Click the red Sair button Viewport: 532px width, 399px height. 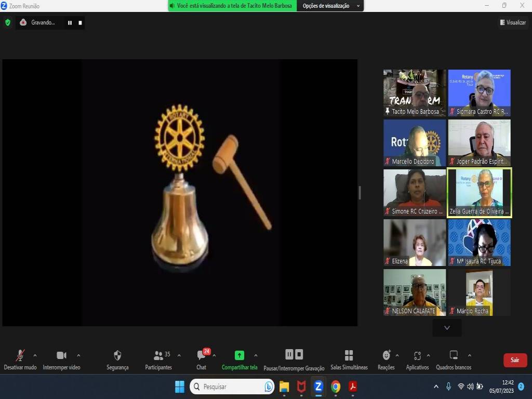515,360
